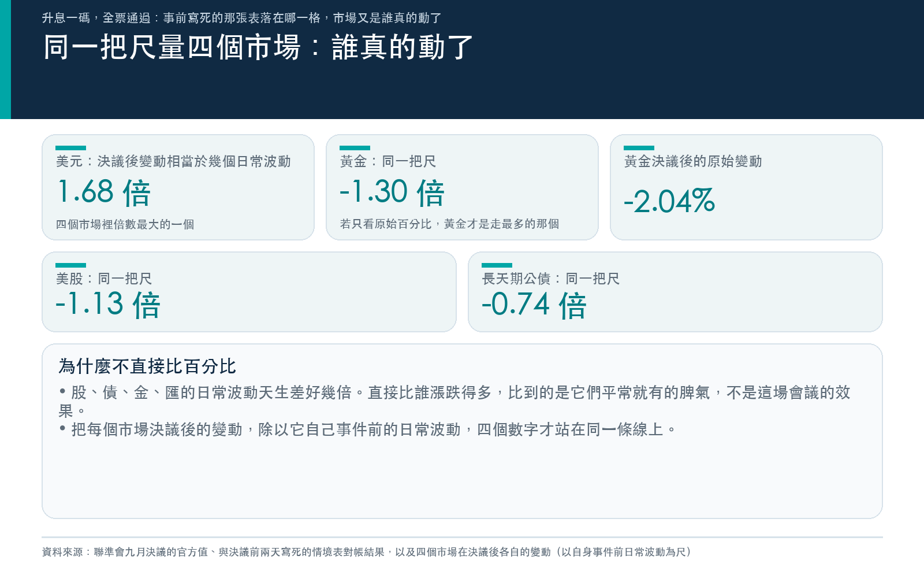Click the label 美元：決議後變動相當於幾個日常波動
The width and height of the screenshot is (924, 578).
click(173, 161)
